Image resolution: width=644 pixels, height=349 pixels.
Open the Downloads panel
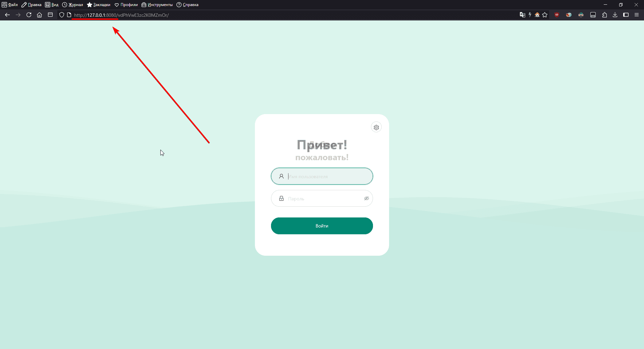click(x=615, y=15)
